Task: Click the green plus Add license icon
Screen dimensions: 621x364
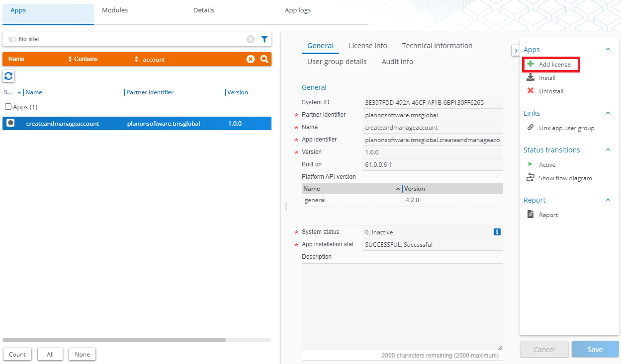Action: pyautogui.click(x=531, y=64)
